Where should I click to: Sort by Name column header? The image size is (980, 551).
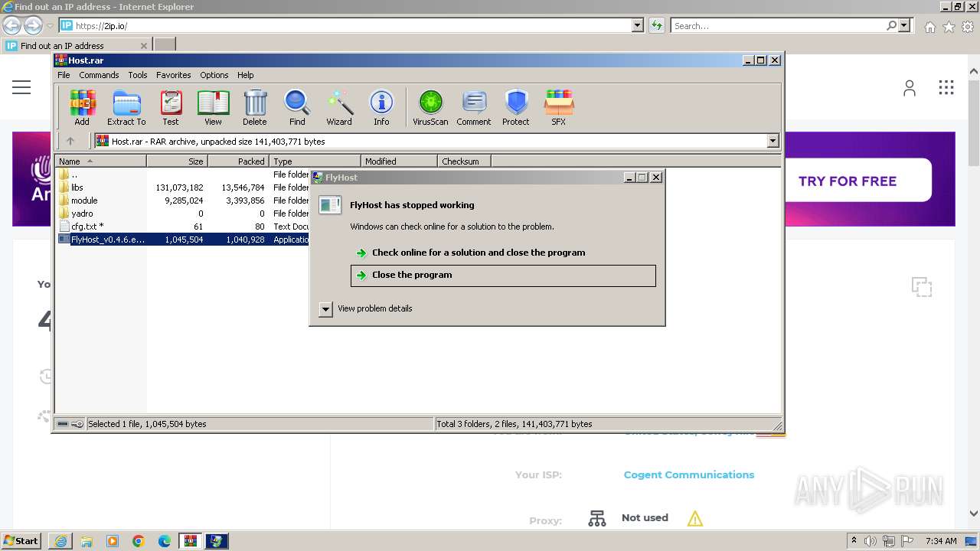tap(100, 161)
